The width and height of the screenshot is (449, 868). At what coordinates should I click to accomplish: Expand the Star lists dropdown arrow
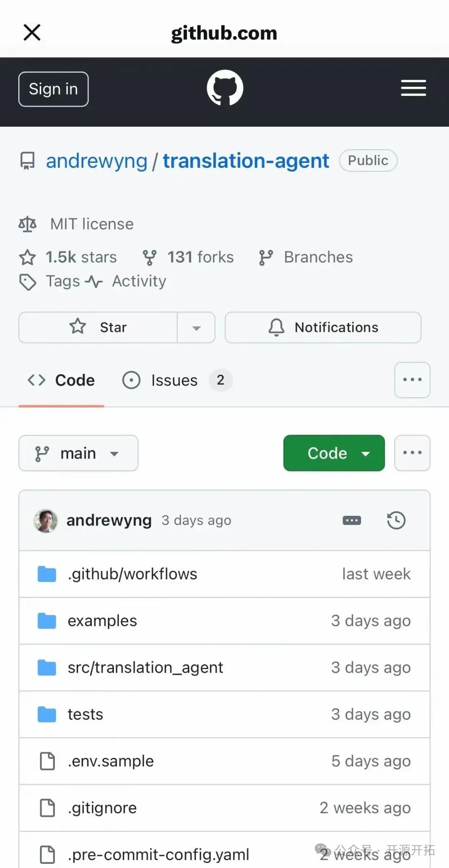(x=196, y=328)
